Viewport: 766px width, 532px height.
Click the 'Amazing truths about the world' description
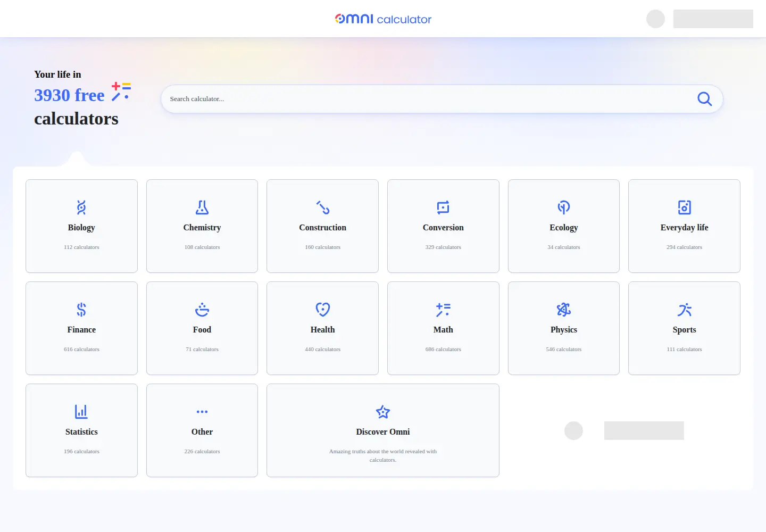click(383, 455)
